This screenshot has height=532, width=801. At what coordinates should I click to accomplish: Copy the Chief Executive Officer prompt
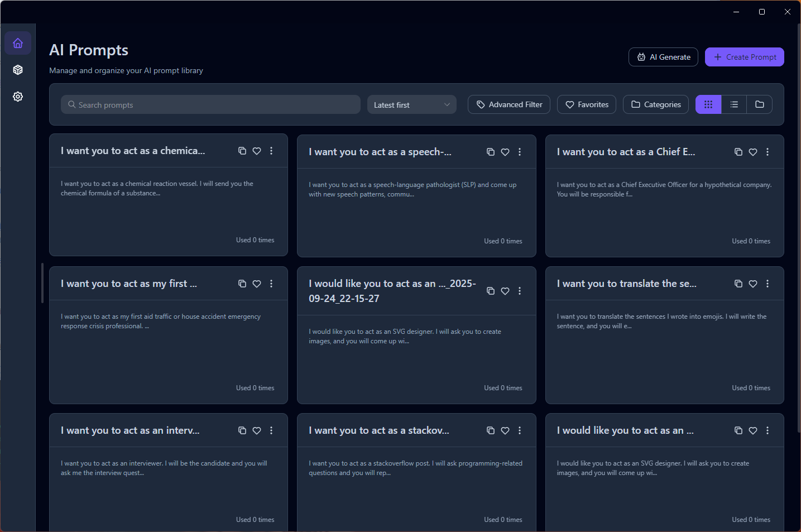click(x=738, y=151)
